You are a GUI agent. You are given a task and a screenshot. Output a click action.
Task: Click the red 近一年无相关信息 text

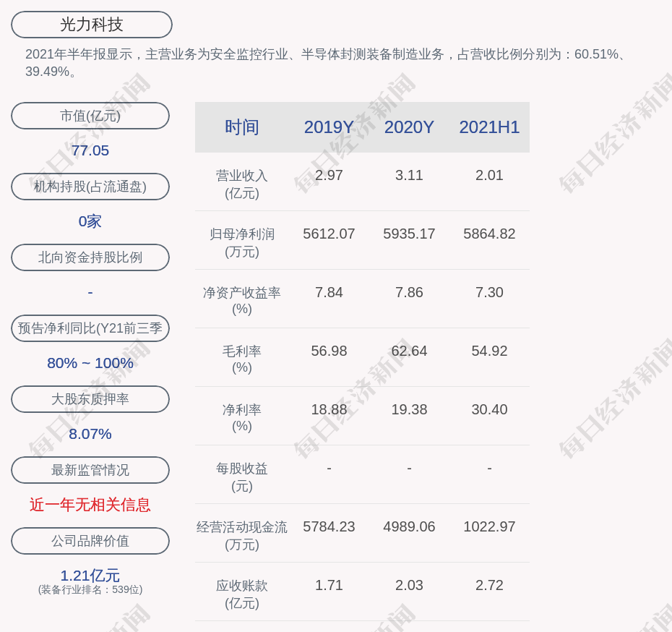[90, 505]
